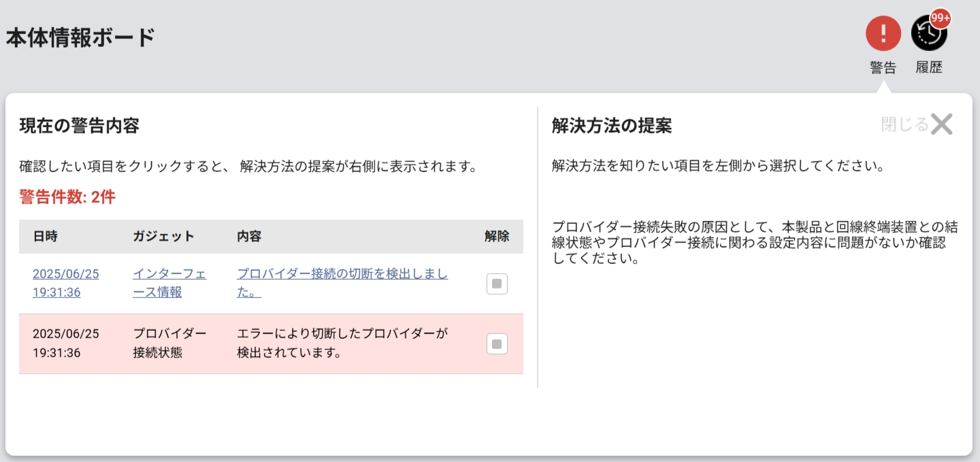Screen dimensions: 980x462
Task: Select the プロバイダー接続状態 gadget cell
Action: pyautogui.click(x=169, y=343)
